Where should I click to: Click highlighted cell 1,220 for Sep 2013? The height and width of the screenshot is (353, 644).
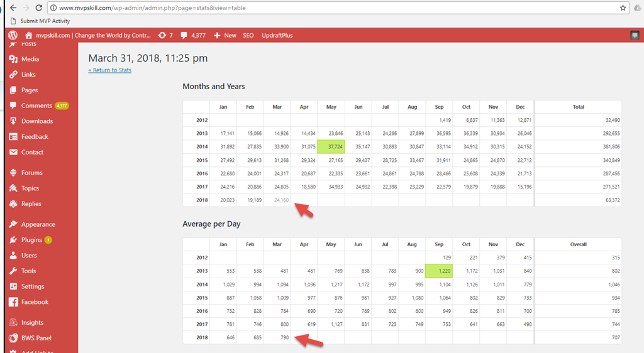tap(439, 271)
